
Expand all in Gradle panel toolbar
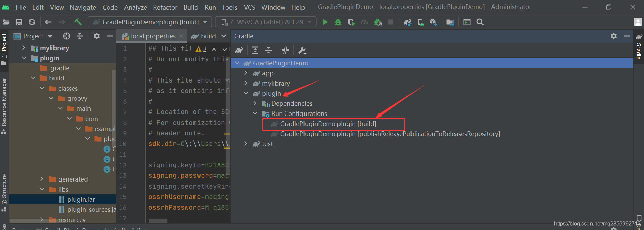tap(255, 51)
